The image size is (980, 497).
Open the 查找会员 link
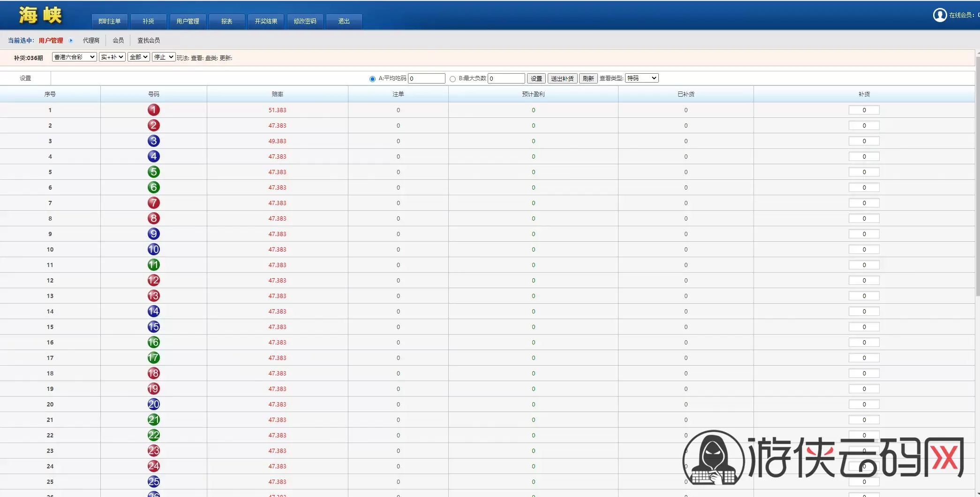click(149, 40)
